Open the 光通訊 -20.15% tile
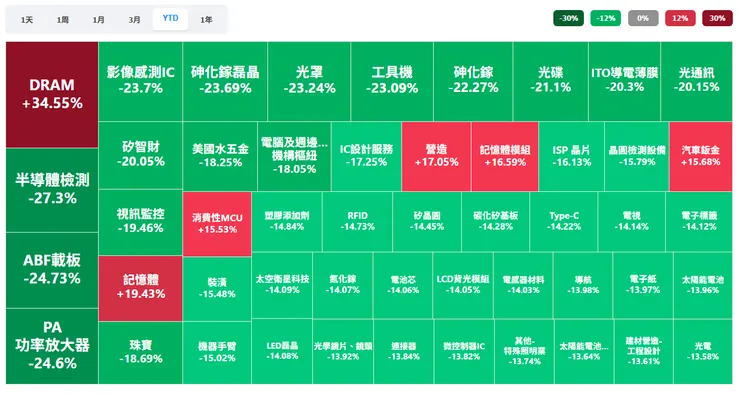The height and width of the screenshot is (394, 740). [697, 81]
